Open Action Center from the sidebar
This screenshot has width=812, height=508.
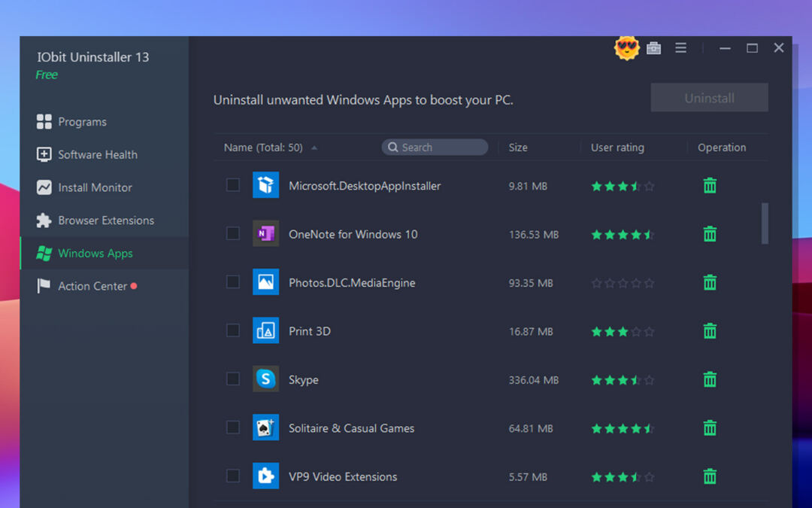coord(92,286)
